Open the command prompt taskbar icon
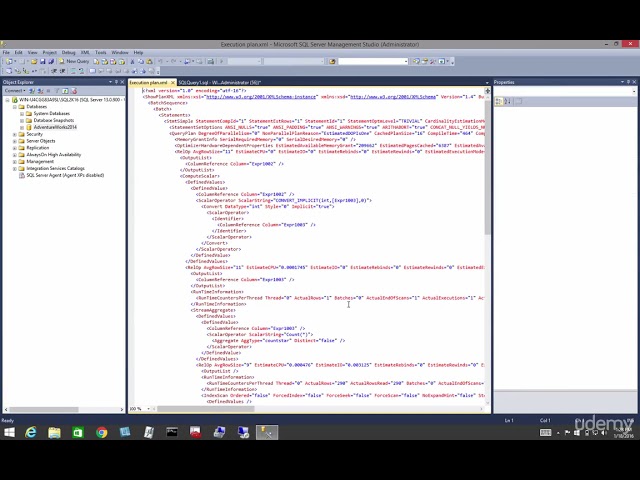640x480 pixels. [172, 432]
